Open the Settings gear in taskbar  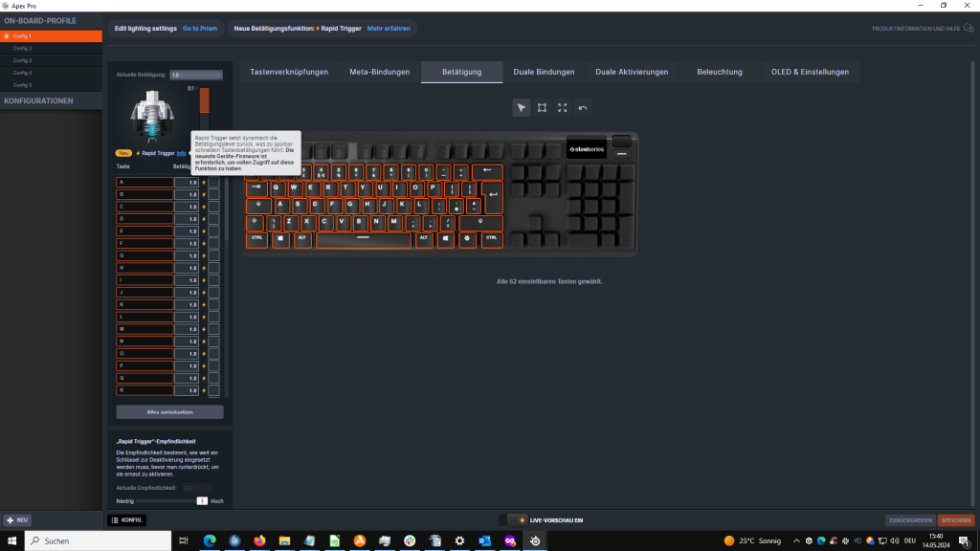tap(459, 541)
